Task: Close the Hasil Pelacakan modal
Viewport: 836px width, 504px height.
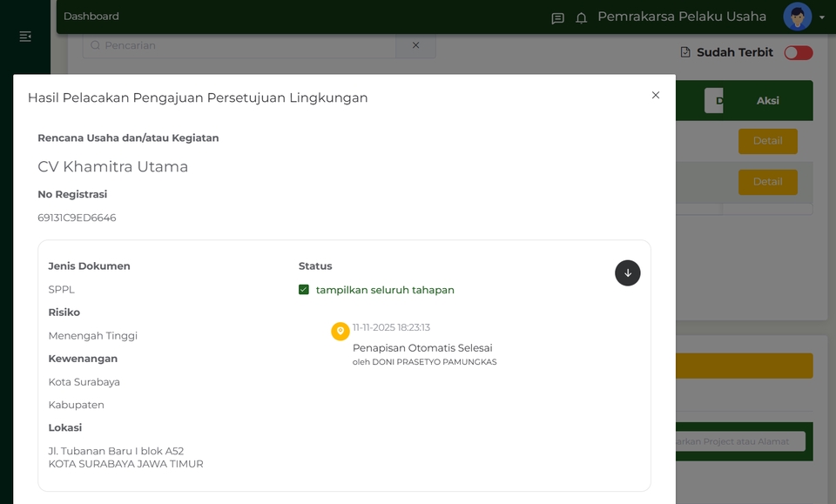Action: point(655,96)
